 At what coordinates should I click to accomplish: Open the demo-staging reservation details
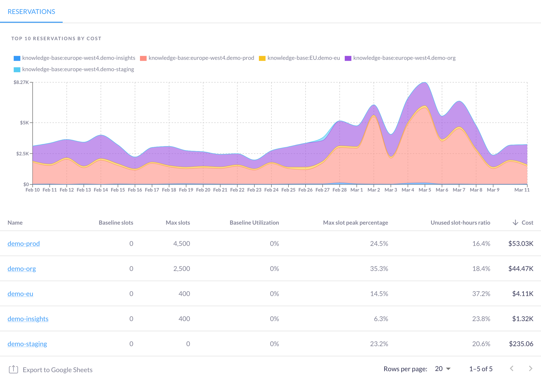27,344
